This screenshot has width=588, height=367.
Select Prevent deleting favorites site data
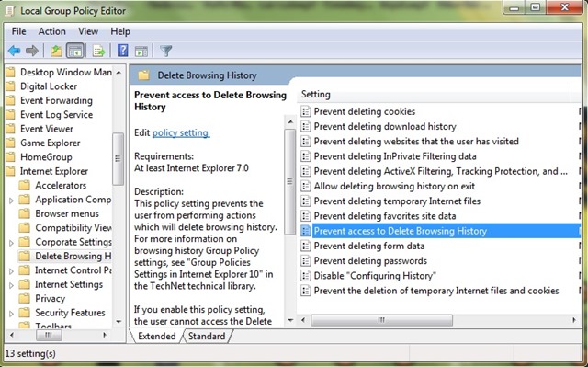(385, 216)
